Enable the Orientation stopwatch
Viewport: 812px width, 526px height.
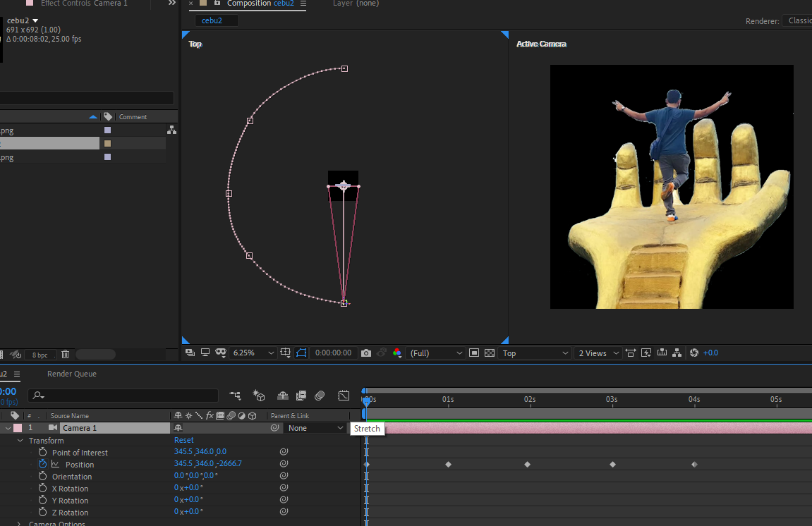(42, 477)
